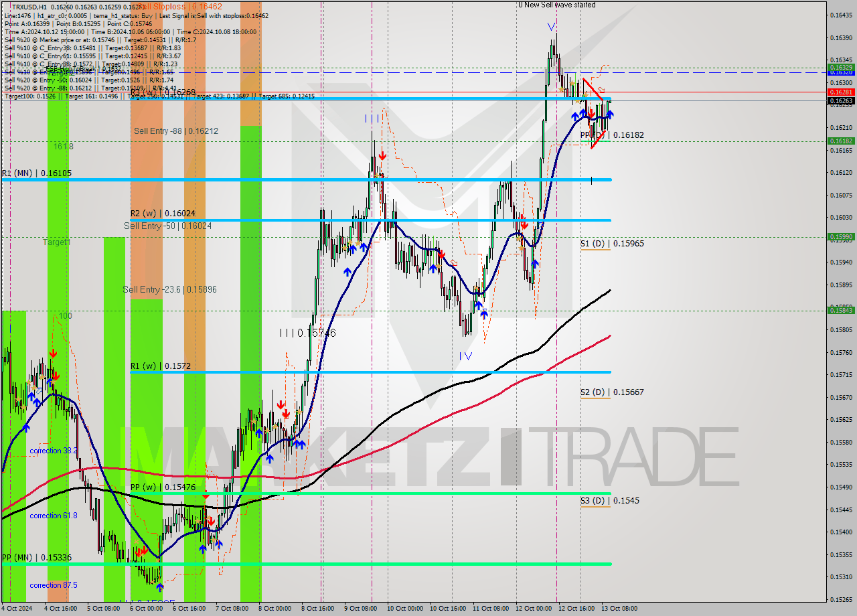Image resolution: width=857 pixels, height=616 pixels.
Task: Select the PP (w) | 0.15476 label
Action: [163, 487]
